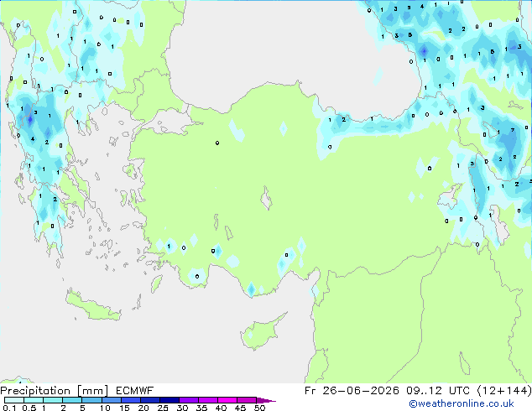Screen dimensions: 532x411
Task: Click the palest 0.1–0.5 mm legend swatch
Action: click(x=14, y=400)
